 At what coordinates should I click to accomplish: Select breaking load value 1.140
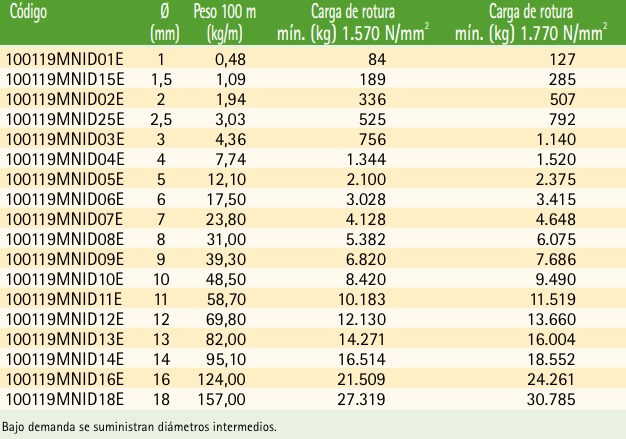click(x=556, y=139)
